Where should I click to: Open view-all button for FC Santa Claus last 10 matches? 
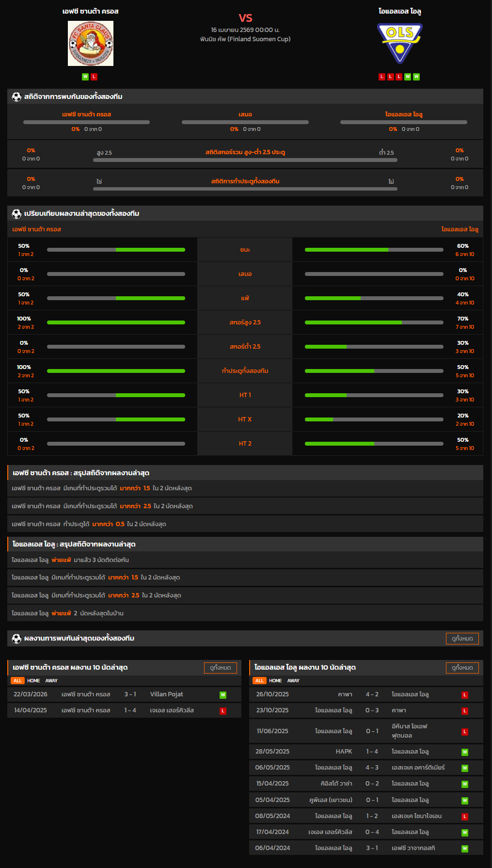(220, 668)
